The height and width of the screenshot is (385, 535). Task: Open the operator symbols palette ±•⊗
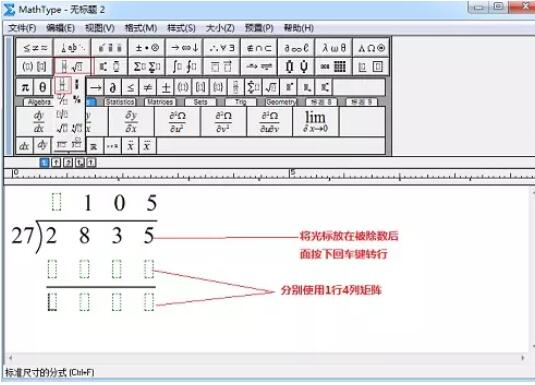click(x=147, y=48)
